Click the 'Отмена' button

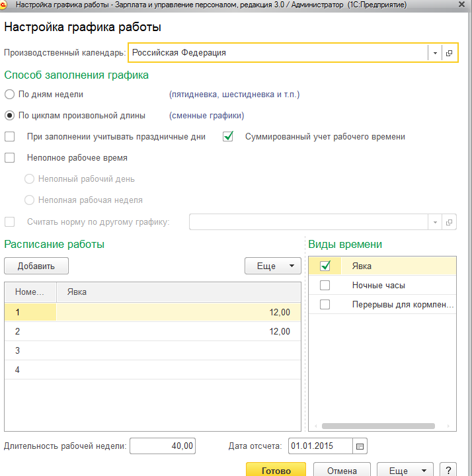[x=342, y=471]
